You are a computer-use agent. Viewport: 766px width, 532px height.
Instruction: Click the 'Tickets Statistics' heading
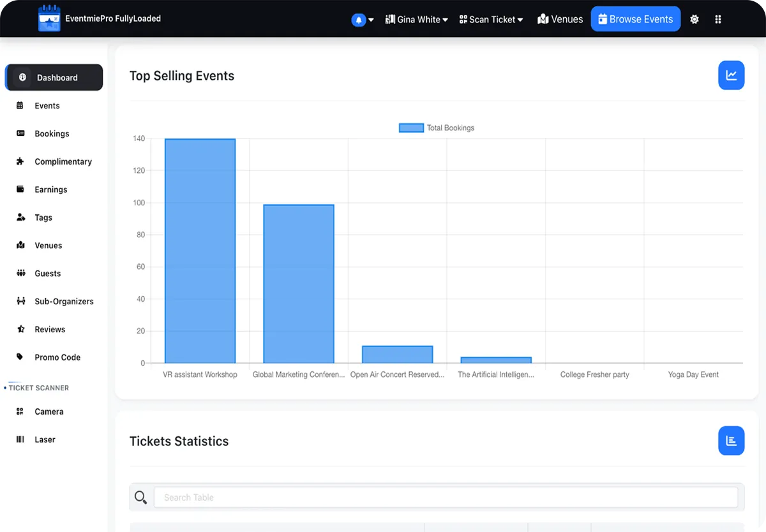[179, 441]
